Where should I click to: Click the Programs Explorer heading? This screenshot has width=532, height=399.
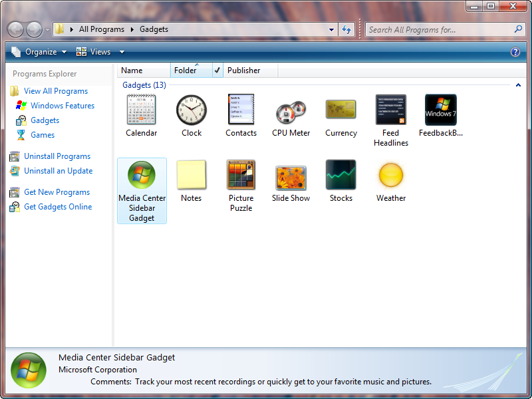click(x=45, y=74)
